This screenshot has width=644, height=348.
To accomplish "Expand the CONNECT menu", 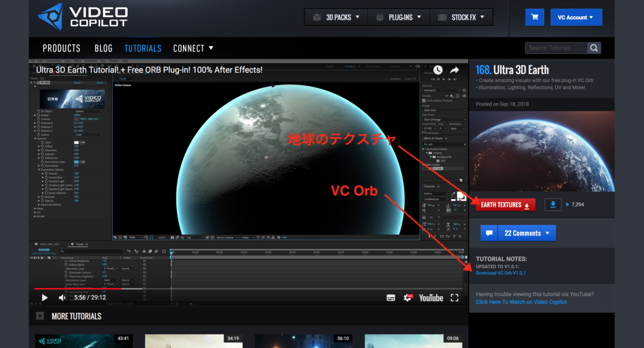I will pyautogui.click(x=193, y=48).
